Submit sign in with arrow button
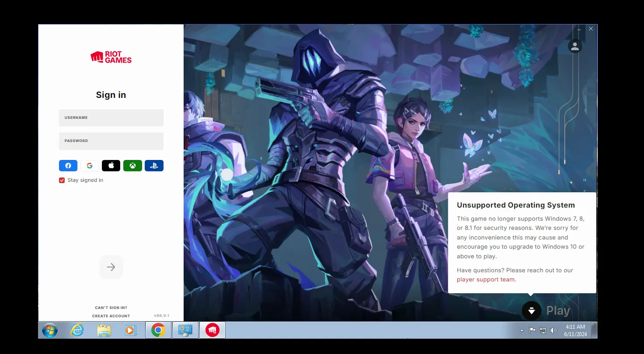644x354 pixels. point(111,267)
